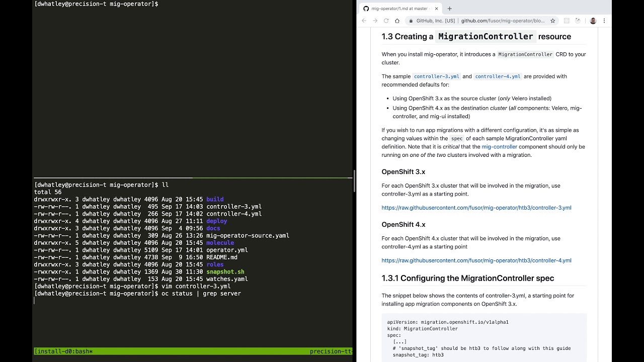
Task: Open the controller-3.yml sample link
Action: 436,76
